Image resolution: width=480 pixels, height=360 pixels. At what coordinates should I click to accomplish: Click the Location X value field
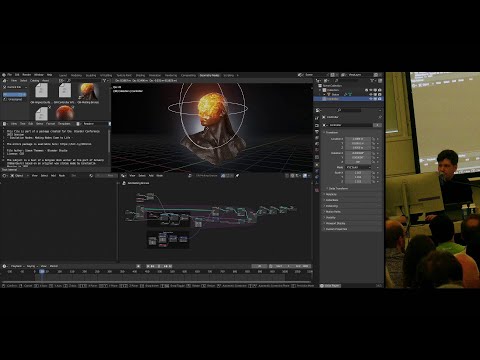click(358, 139)
